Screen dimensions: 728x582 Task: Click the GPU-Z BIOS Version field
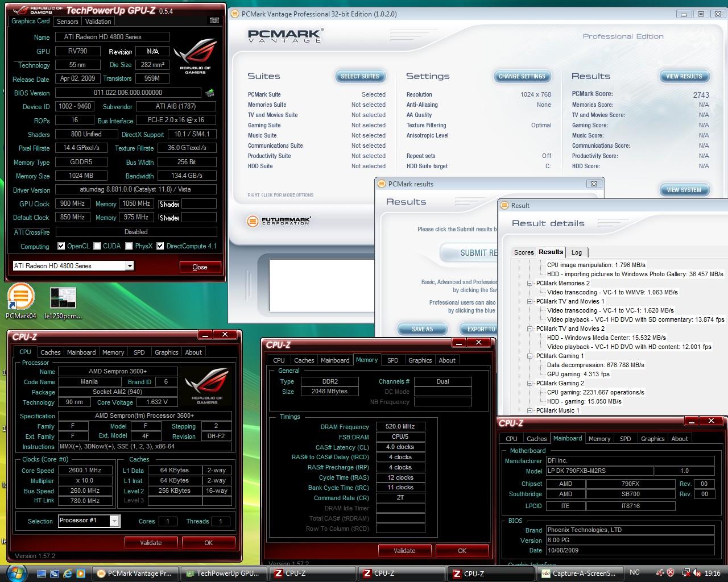pyautogui.click(x=128, y=93)
